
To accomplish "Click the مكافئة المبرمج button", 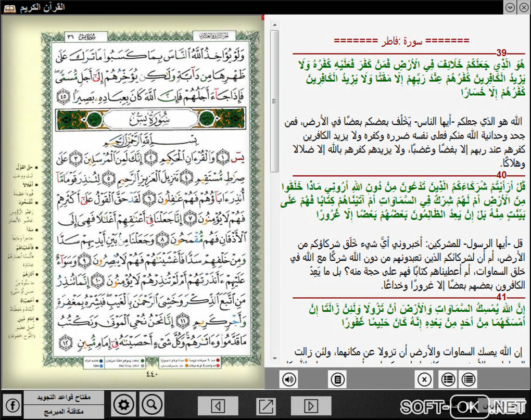I will 64,411.
